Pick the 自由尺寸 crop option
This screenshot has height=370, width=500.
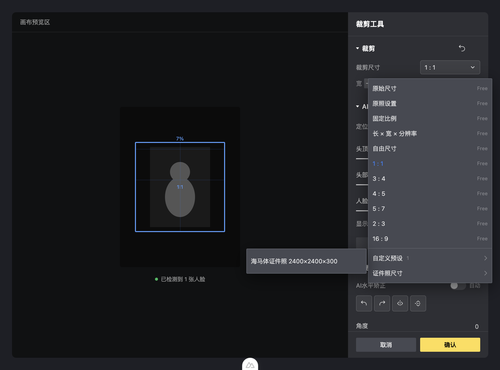pos(430,148)
